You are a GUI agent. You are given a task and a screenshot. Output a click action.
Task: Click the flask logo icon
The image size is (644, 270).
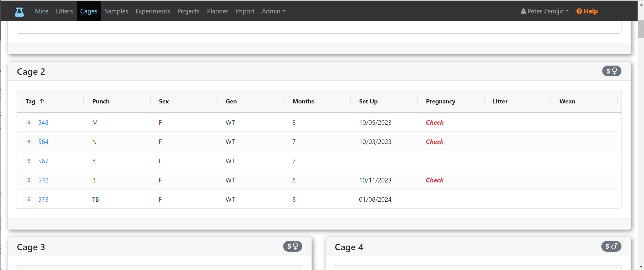(19, 12)
